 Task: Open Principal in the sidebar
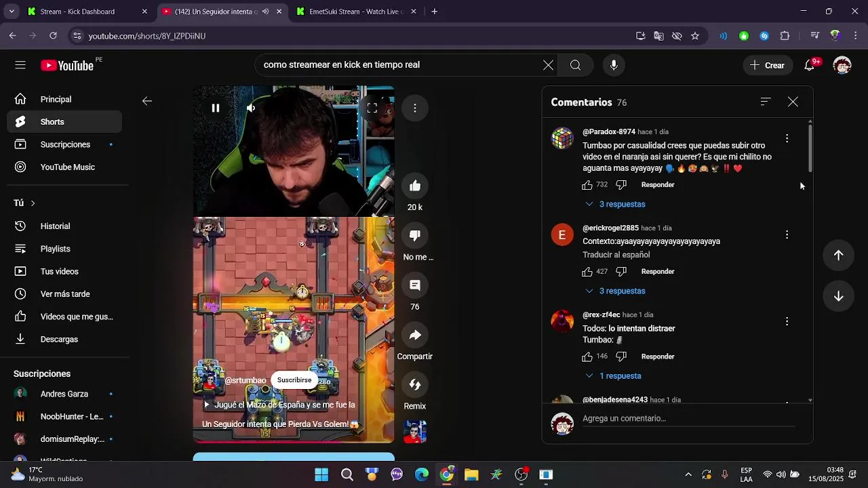(x=65, y=99)
